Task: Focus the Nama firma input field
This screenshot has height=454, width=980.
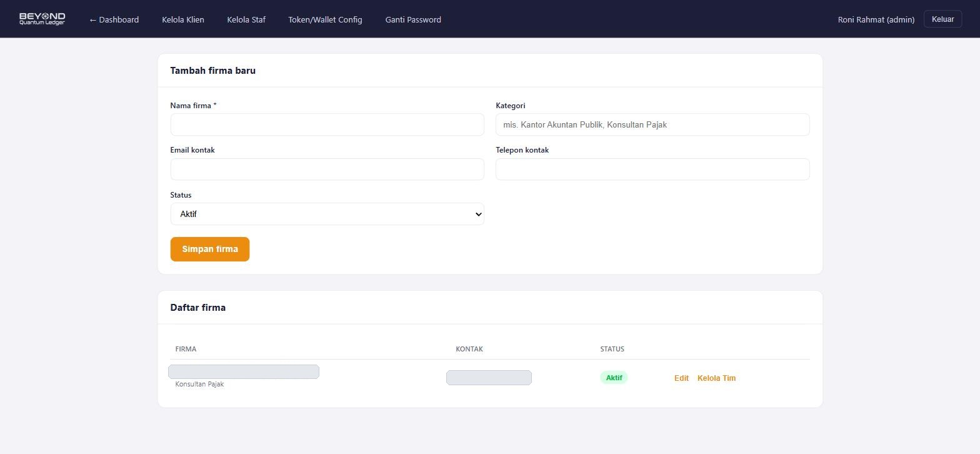Action: pos(327,124)
